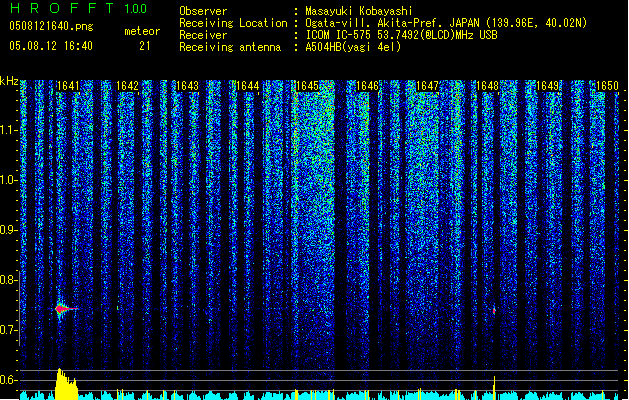629x400 pixels.
Task: Click the date stamp 05.08.12 16:40
Action: point(51,46)
